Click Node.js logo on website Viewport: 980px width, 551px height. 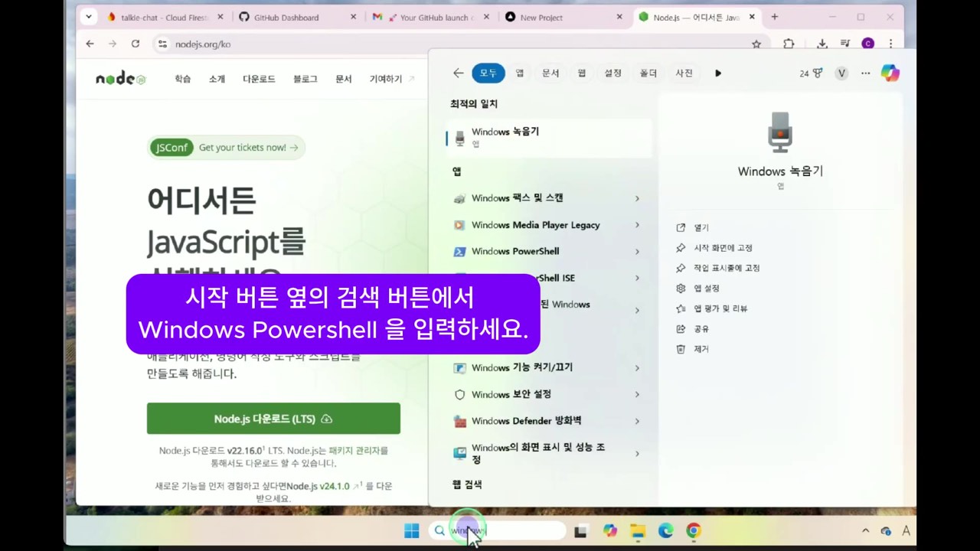[x=120, y=79]
